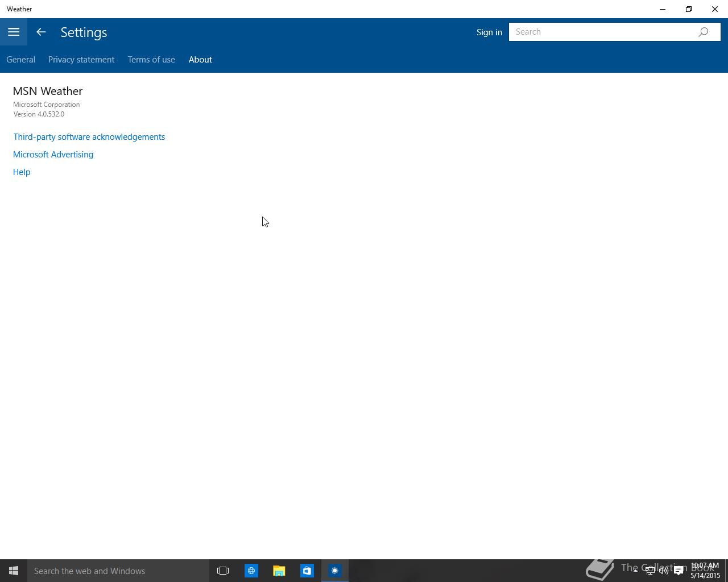Viewport: 728px width, 582px height.
Task: Open the network status tray icon
Action: pos(650,571)
